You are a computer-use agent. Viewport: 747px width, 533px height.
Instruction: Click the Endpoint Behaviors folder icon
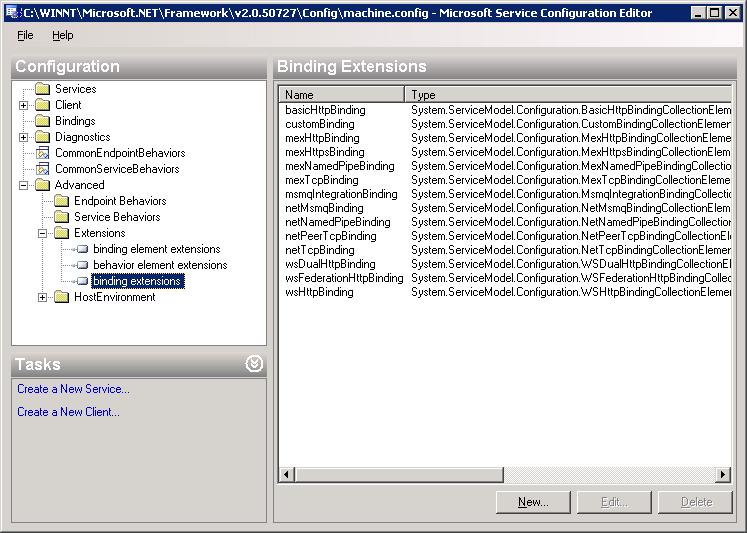pyautogui.click(x=61, y=201)
